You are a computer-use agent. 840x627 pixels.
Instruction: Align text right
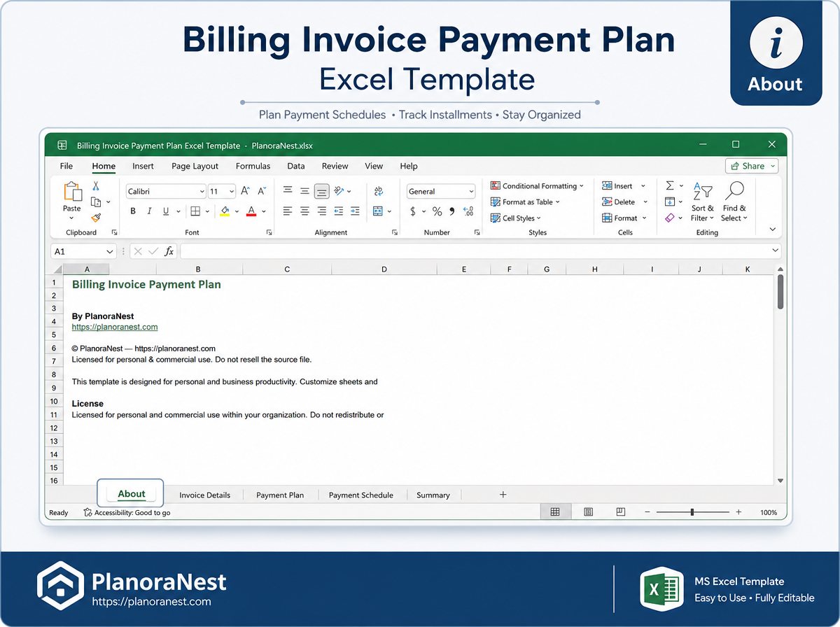point(322,211)
